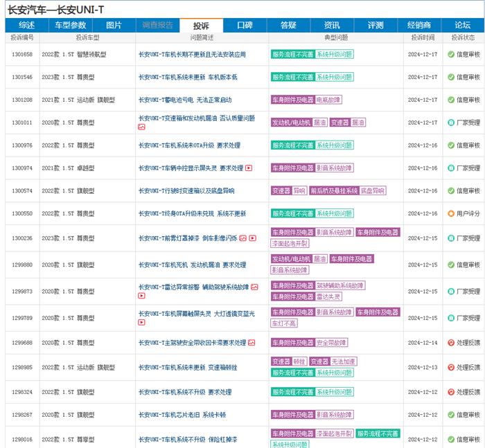Click the picture icon in complaint 1300236's description
This screenshot has width=485, height=448.
click(242, 238)
